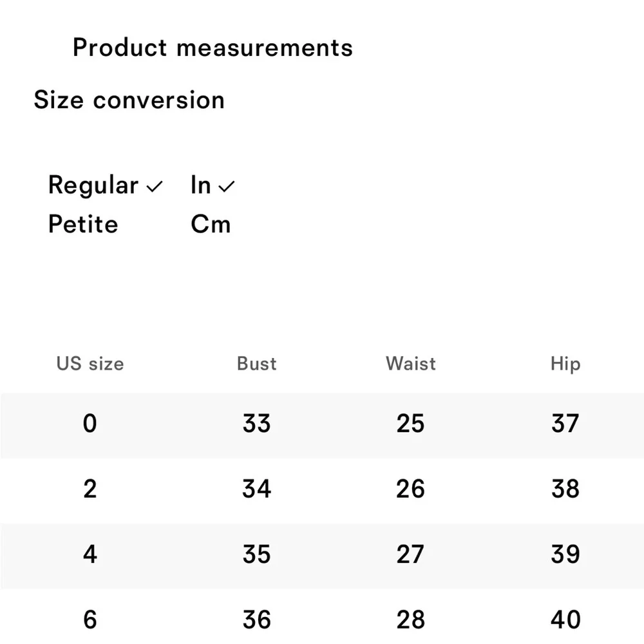Screen dimensions: 644x644
Task: Click waist value 26
Action: point(410,489)
